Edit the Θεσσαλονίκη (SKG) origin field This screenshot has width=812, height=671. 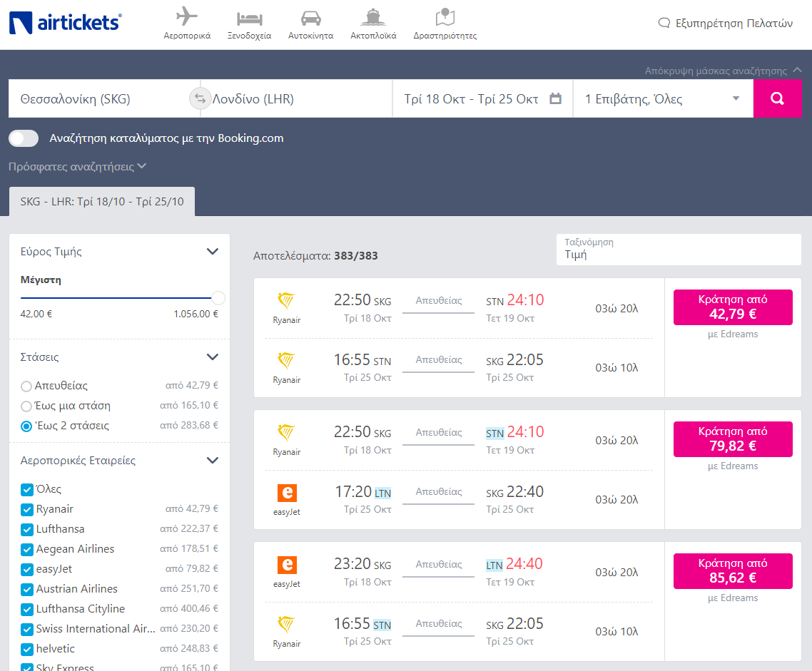click(x=99, y=98)
